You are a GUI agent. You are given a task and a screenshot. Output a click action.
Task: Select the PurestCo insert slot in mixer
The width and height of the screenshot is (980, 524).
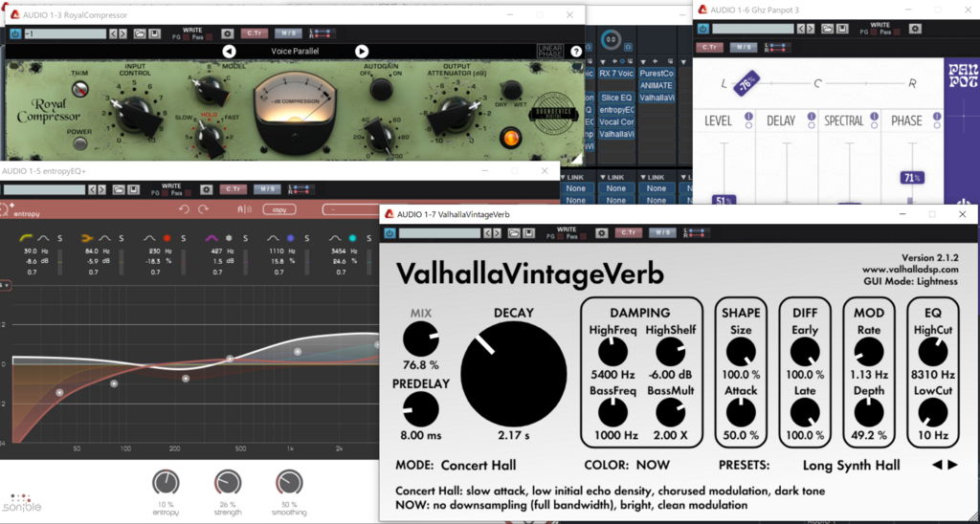[657, 74]
